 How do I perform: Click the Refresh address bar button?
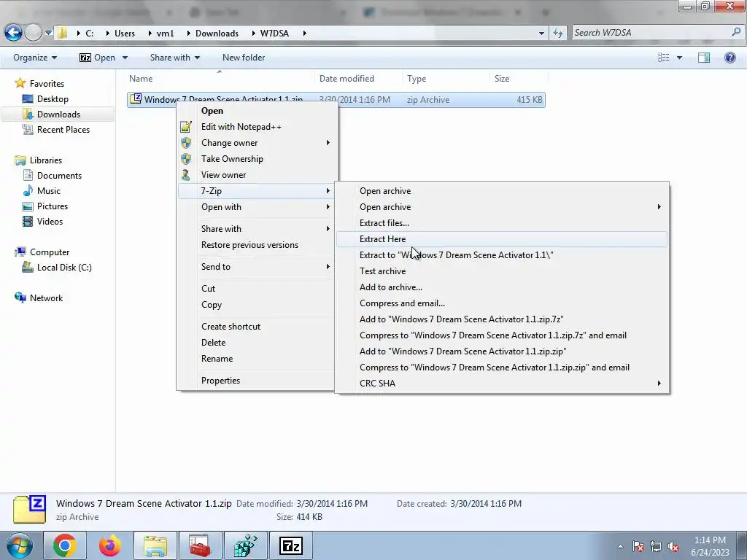(x=558, y=33)
